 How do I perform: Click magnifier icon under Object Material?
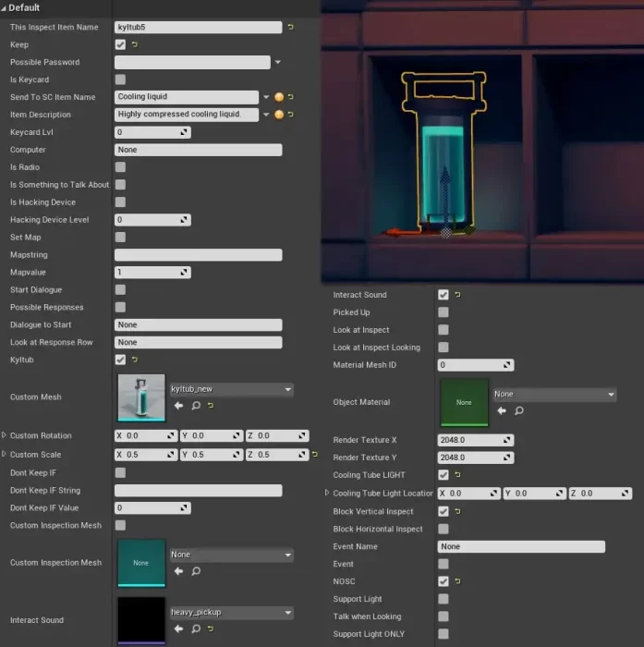click(518, 410)
